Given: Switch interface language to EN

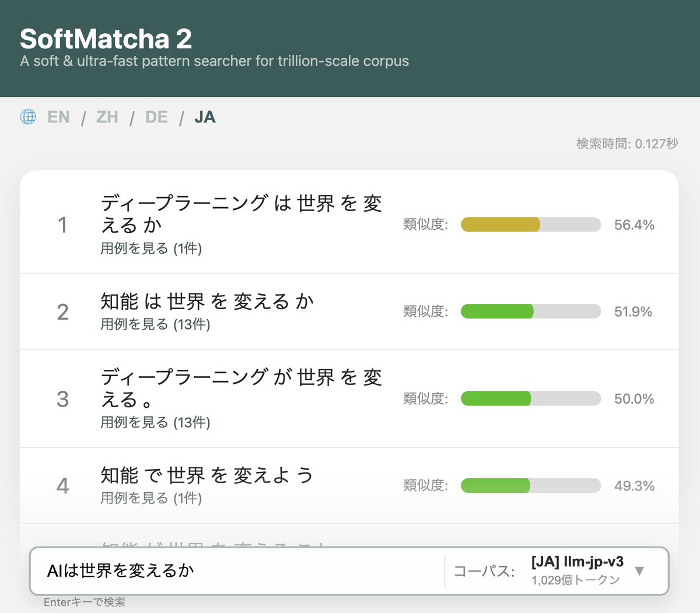Looking at the screenshot, I should [x=58, y=117].
